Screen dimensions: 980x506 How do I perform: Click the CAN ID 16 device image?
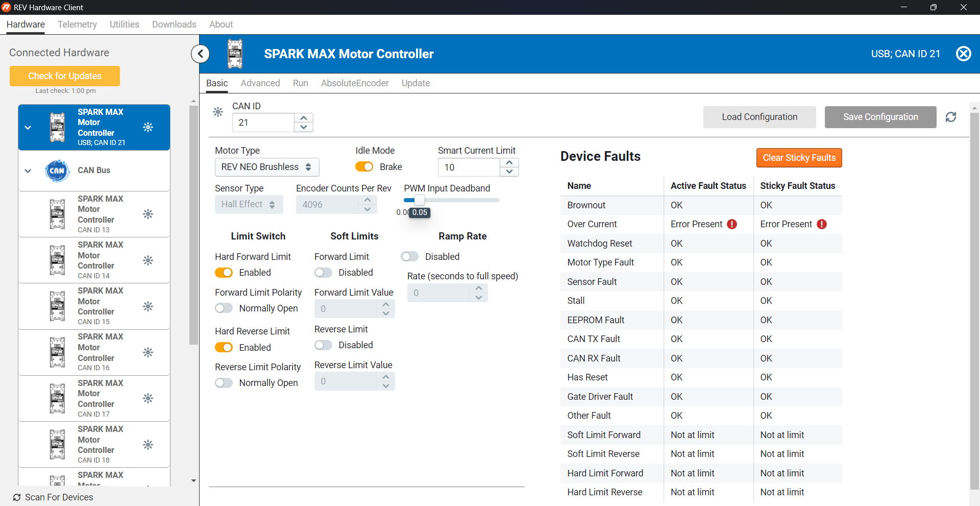(57, 352)
